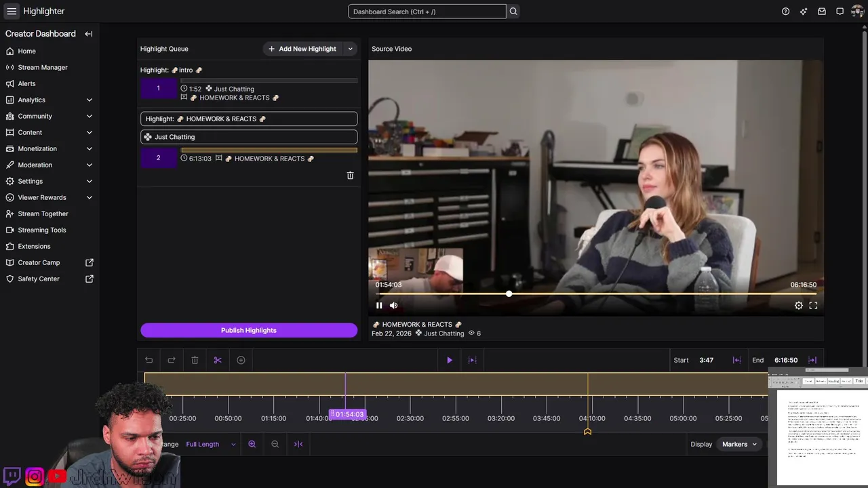Set start to playhead icon
This screenshot has width=868, height=488.
pyautogui.click(x=736, y=360)
